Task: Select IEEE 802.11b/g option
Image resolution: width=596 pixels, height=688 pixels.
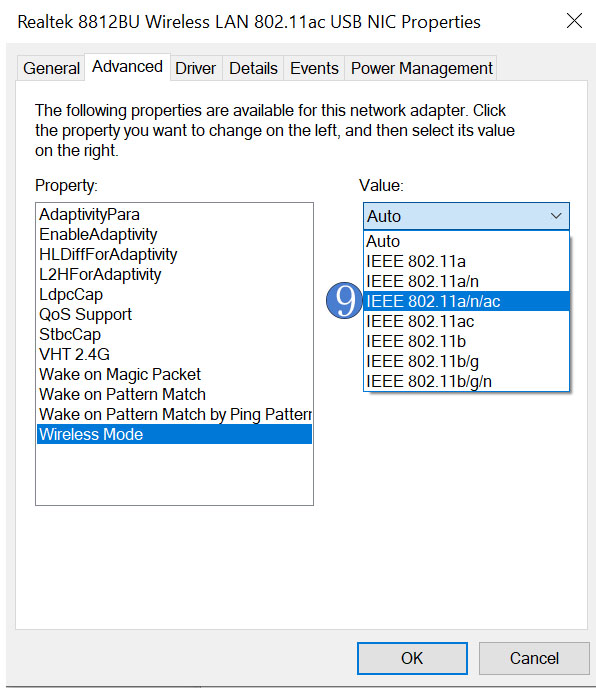Action: point(466,361)
